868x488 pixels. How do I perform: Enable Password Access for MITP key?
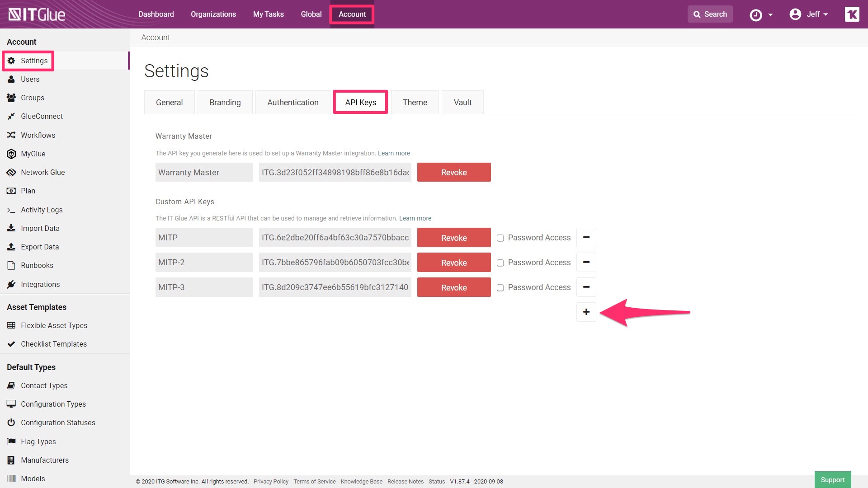(x=500, y=238)
